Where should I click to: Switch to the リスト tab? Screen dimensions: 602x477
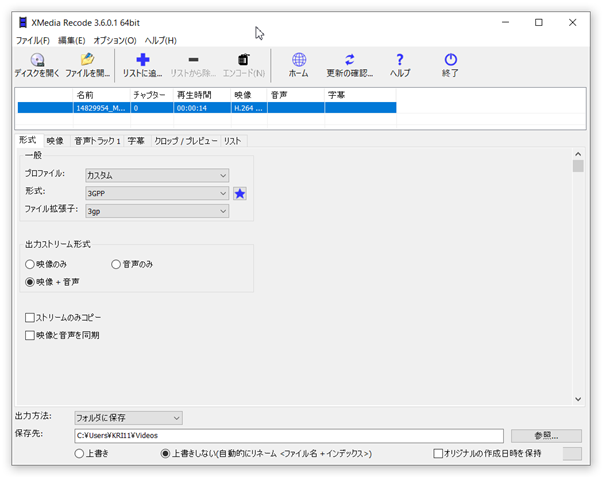[x=233, y=141]
